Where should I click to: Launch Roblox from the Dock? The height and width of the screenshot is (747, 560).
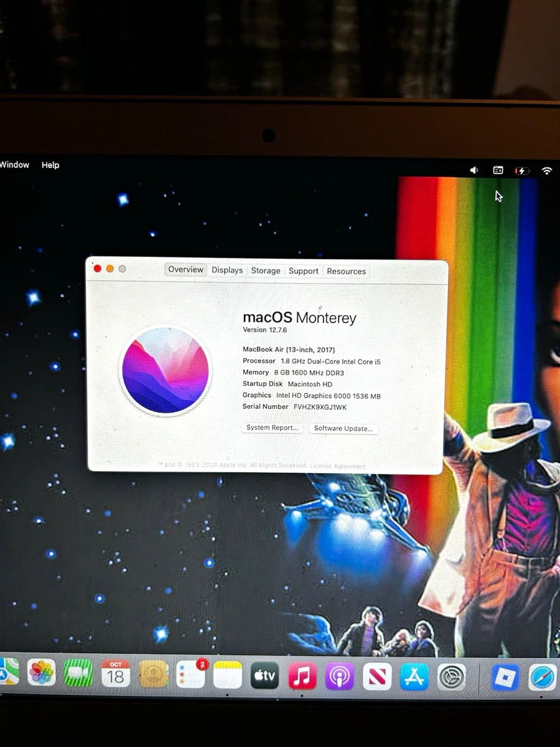tap(506, 677)
